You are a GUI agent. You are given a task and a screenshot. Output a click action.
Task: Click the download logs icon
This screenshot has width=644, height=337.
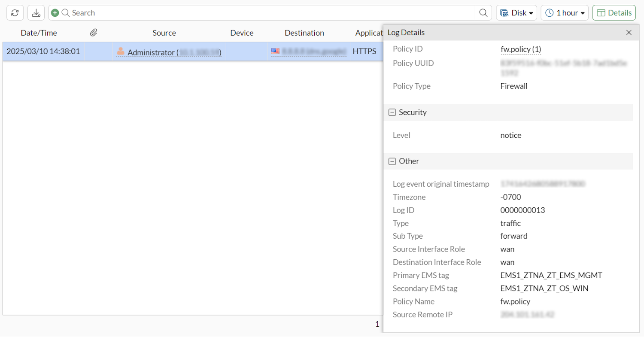[36, 12]
